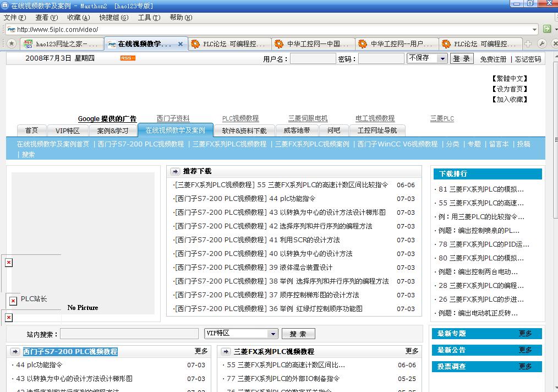Click the 用户名 input field
The height and width of the screenshot is (392, 558).
313,58
